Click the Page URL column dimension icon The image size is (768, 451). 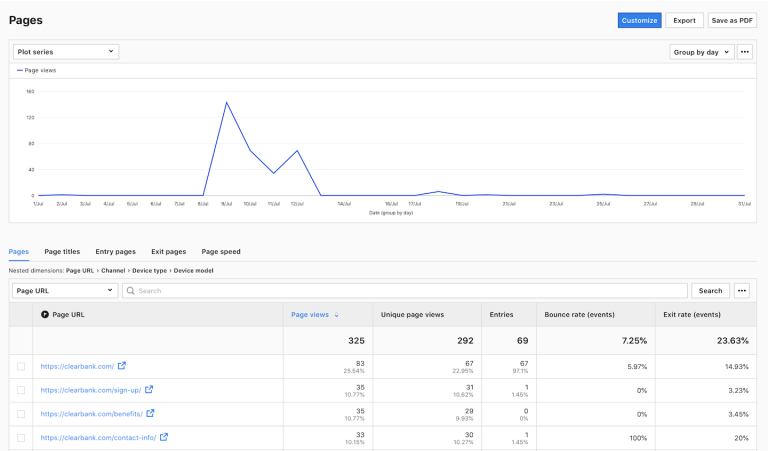[45, 315]
